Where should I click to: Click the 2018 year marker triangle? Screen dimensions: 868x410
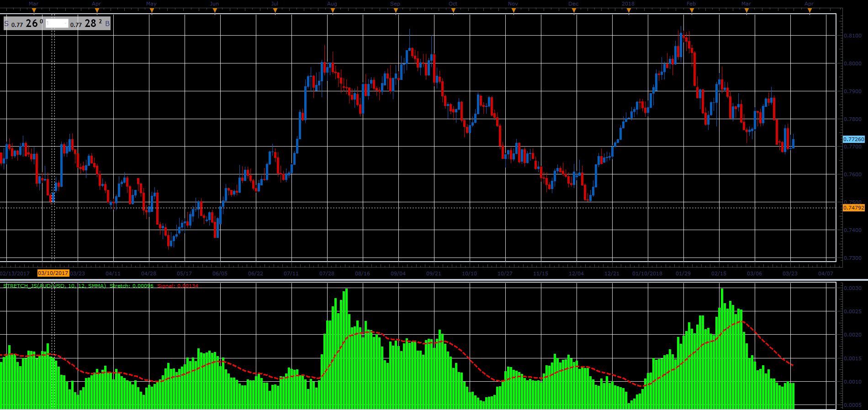[629, 11]
